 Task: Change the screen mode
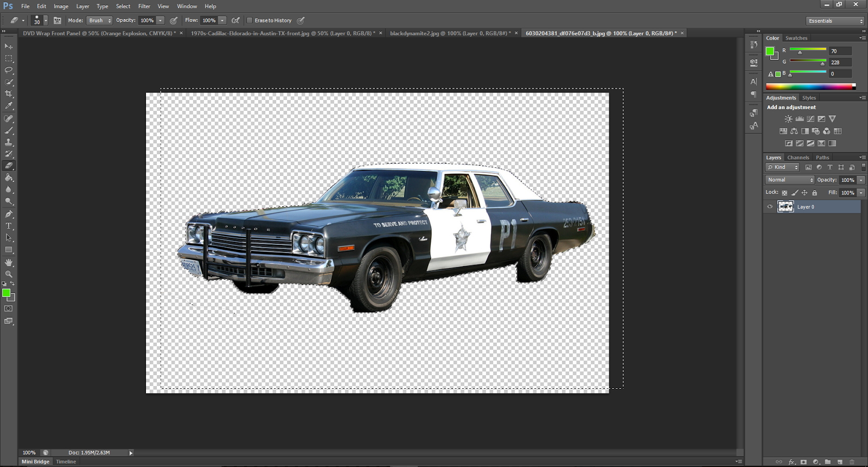coord(9,321)
